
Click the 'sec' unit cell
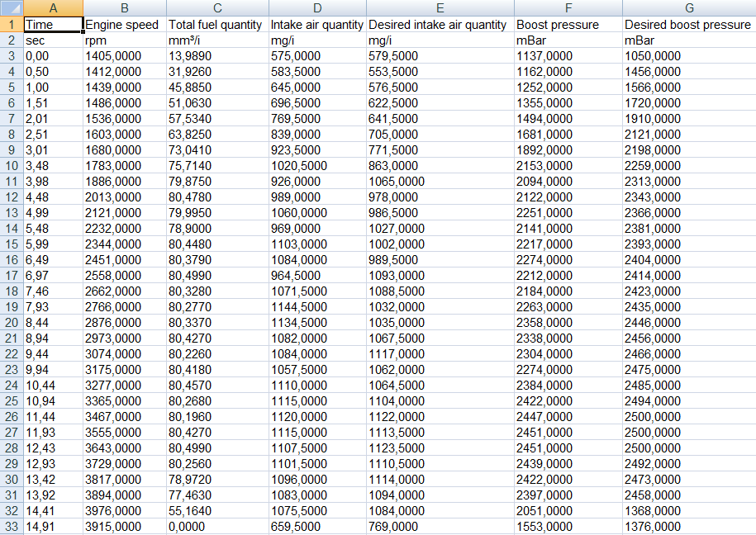pos(53,40)
